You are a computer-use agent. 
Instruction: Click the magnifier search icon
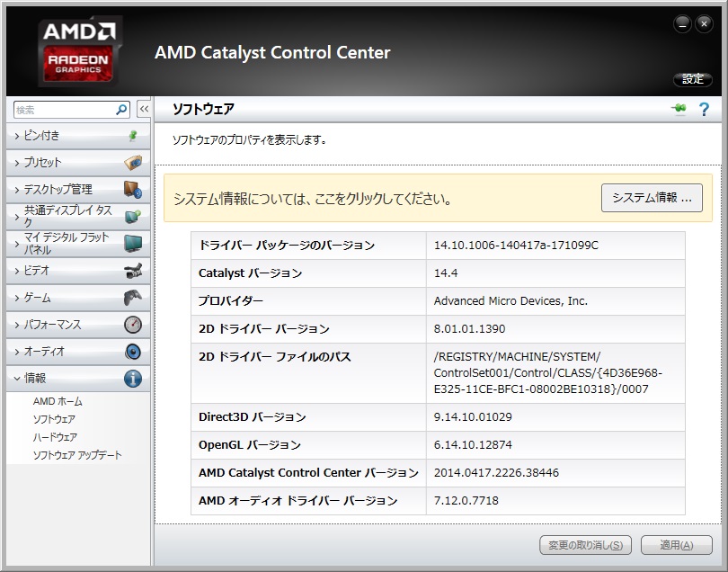(x=121, y=110)
